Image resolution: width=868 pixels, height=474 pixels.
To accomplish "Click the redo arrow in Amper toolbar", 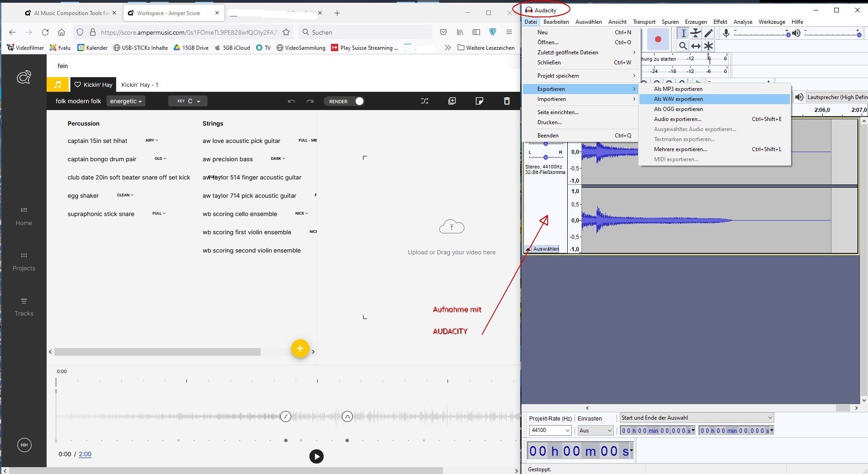I will pyautogui.click(x=310, y=101).
